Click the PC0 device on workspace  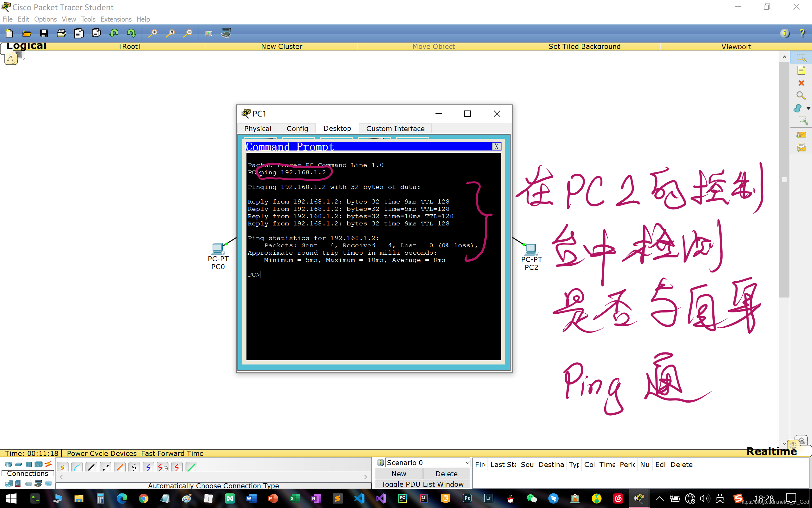(218, 249)
